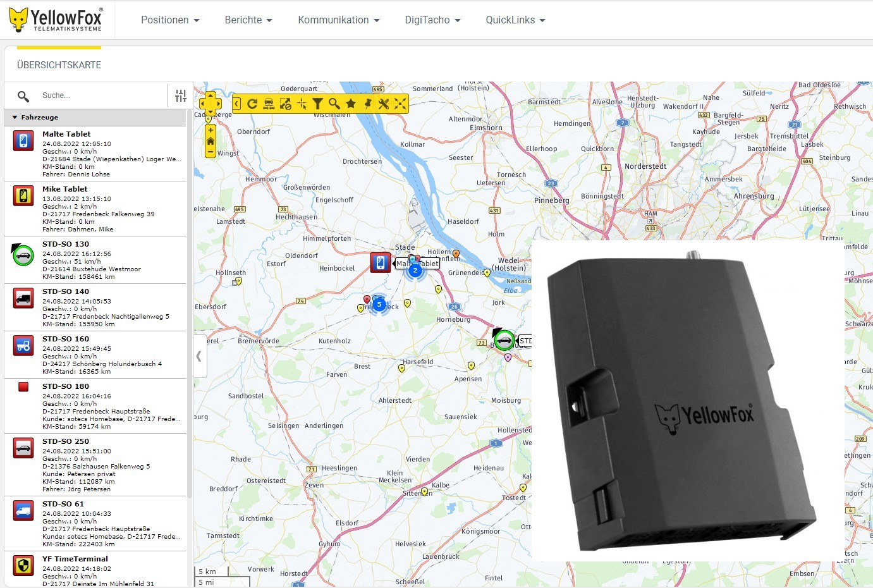This screenshot has width=873, height=588.
Task: Select Mike Tablet in the vehicle list
Action: tap(95, 209)
